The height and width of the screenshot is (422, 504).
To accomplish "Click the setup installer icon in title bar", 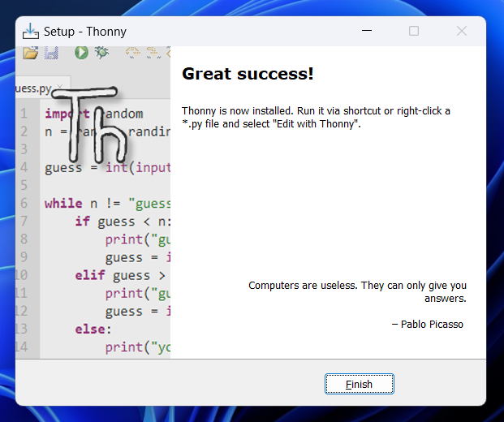I will point(31,31).
